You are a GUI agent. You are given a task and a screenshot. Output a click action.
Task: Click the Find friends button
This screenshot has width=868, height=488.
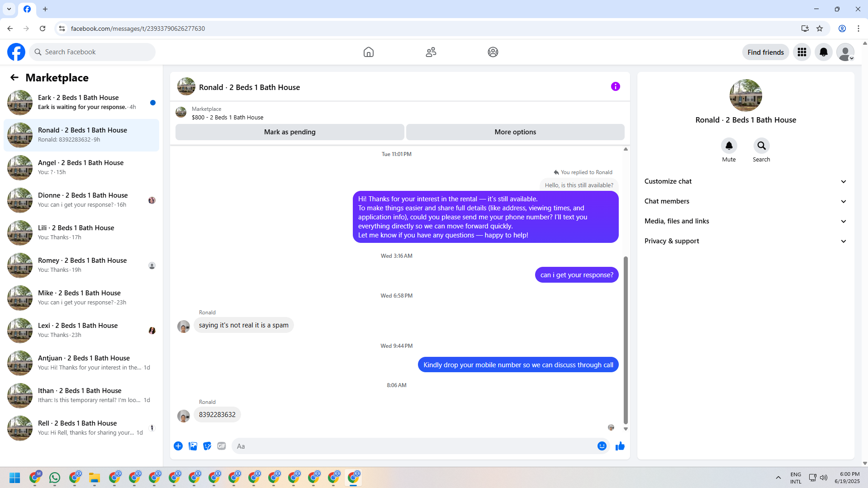[x=766, y=52]
